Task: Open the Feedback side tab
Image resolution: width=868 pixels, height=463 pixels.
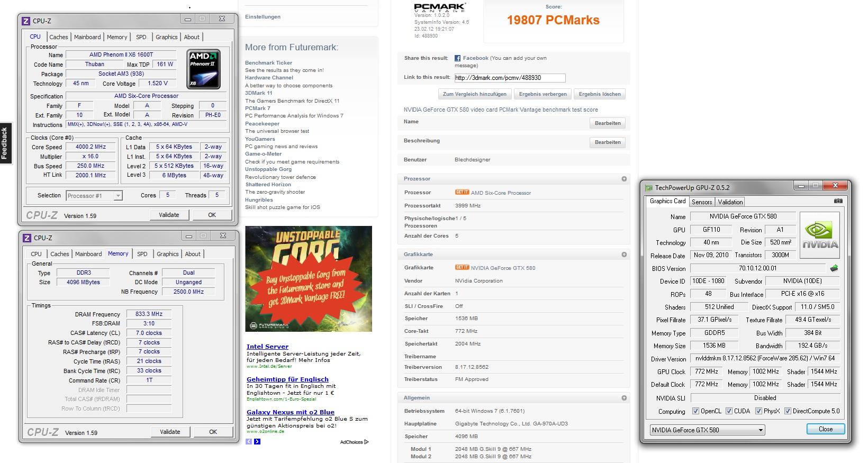Action: [5, 143]
